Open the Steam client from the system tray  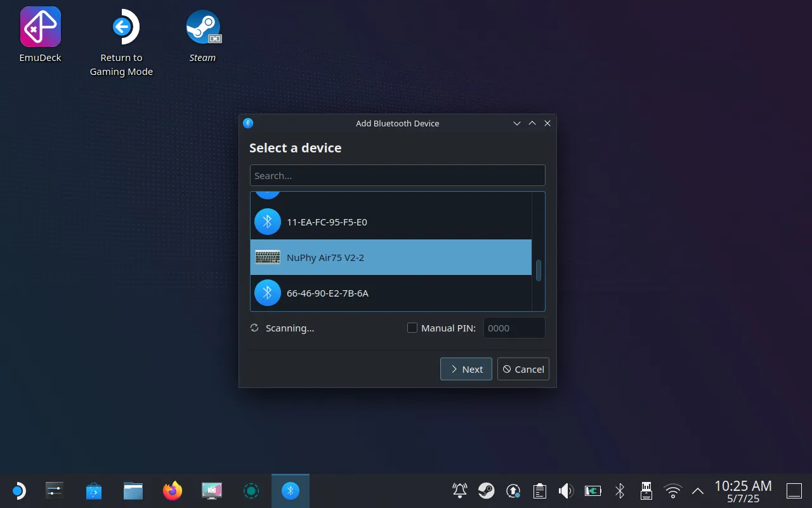[x=487, y=490]
